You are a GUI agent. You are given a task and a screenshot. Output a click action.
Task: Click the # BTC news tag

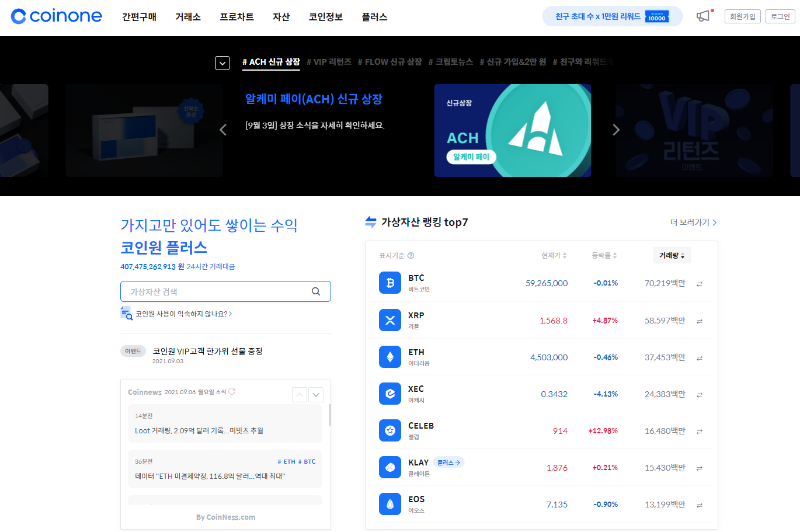(x=307, y=461)
